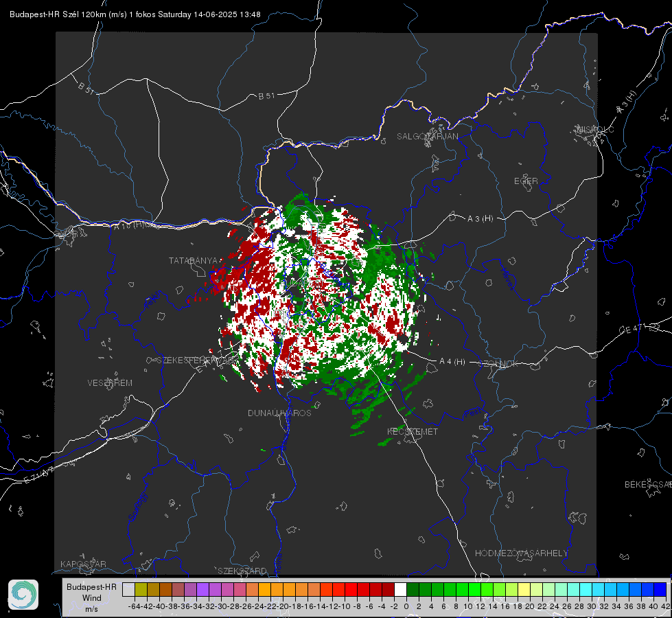Pick the light gray swatch at legend start
Image resolution: width=672 pixels, height=618 pixels.
tap(128, 589)
